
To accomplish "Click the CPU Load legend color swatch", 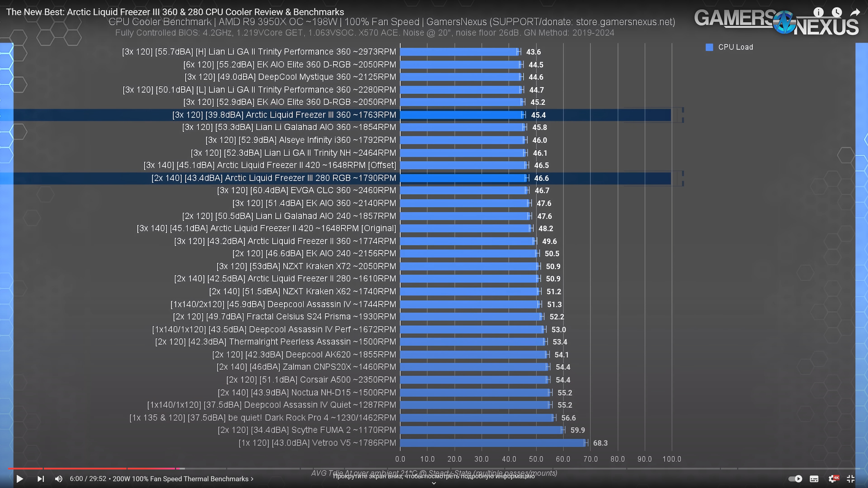I will coord(709,47).
